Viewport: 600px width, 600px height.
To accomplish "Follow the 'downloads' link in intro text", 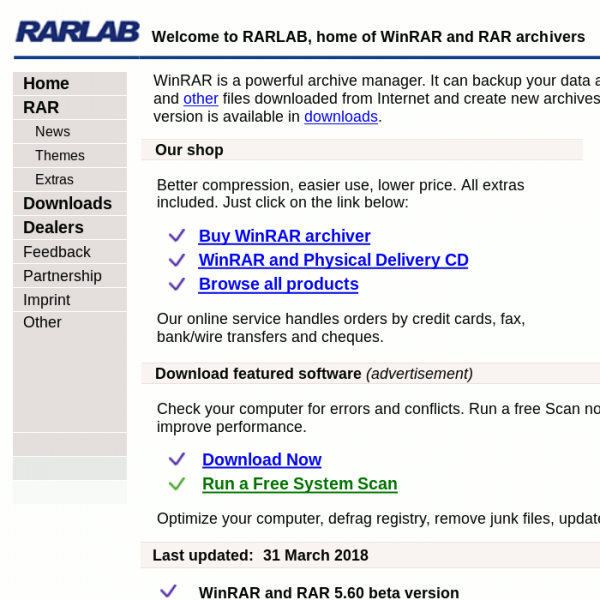I will (341, 117).
